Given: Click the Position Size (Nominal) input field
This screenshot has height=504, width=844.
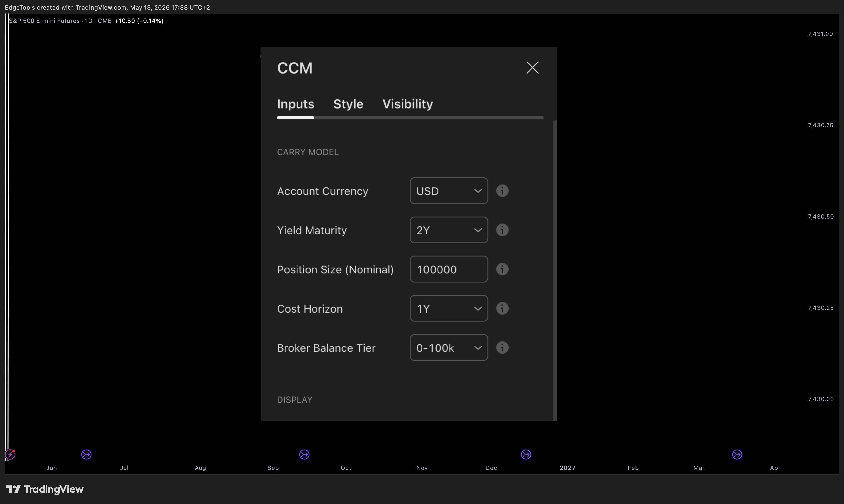Looking at the screenshot, I should click(449, 269).
